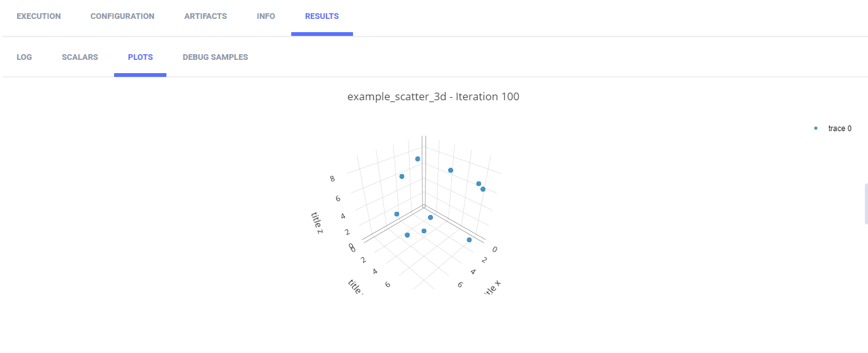
Task: Click the example_scatter_3d plot title
Action: (x=433, y=97)
